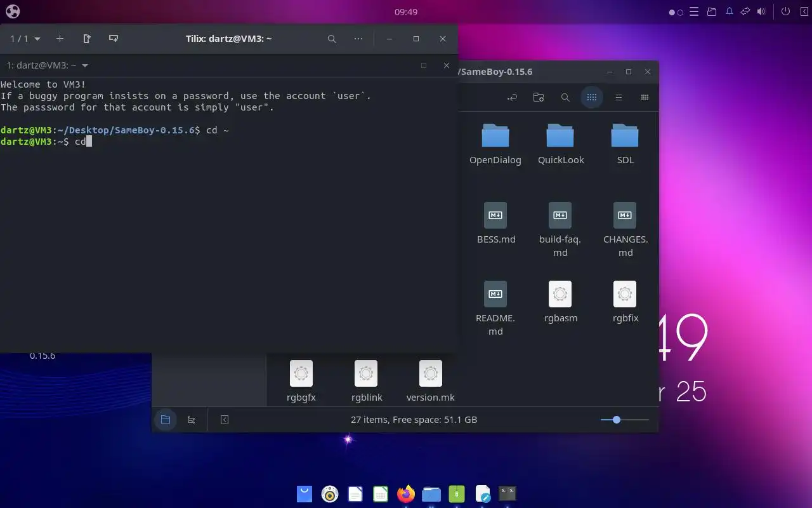Image resolution: width=812 pixels, height=508 pixels.
Task: Toggle the places sidebar button in file manager status bar
Action: tap(166, 420)
